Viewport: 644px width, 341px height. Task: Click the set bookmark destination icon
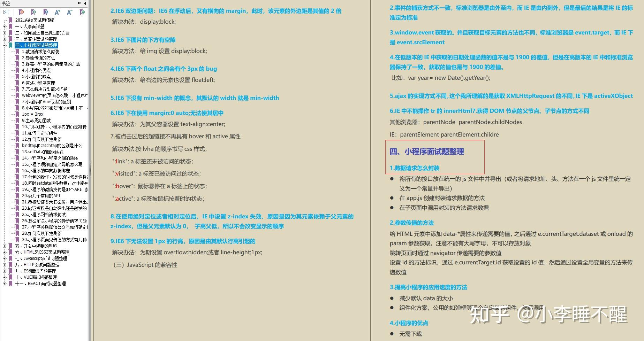[x=46, y=12]
